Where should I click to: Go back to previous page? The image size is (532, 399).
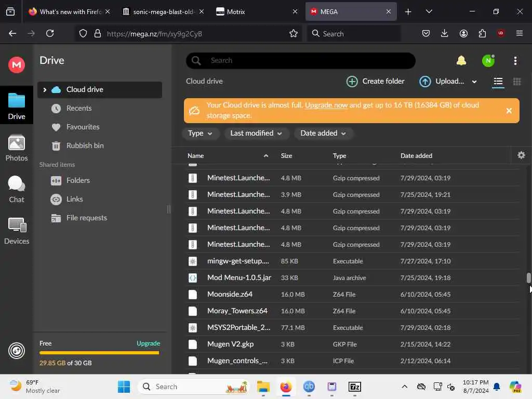click(12, 34)
